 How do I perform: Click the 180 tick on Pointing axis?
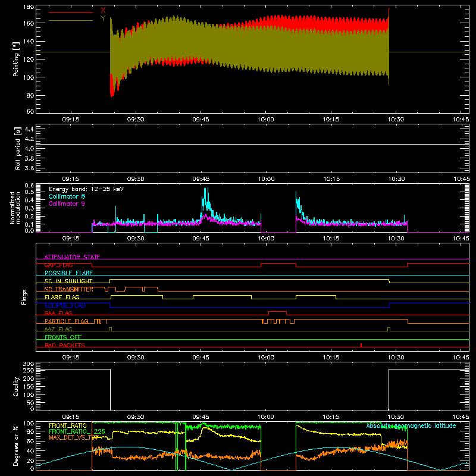[x=29, y=7]
